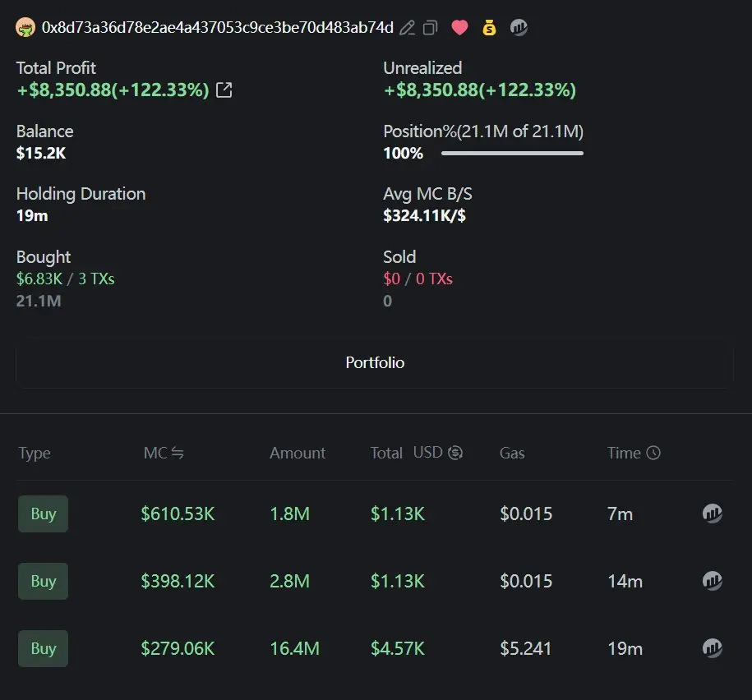Viewport: 752px width, 700px height.
Task: Open chart icon for the 19m transaction
Action: click(x=713, y=649)
